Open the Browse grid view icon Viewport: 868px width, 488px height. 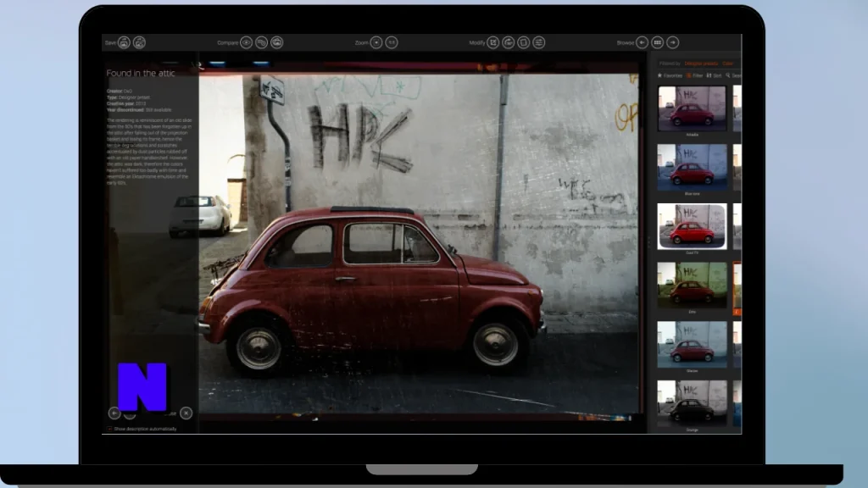click(x=658, y=42)
